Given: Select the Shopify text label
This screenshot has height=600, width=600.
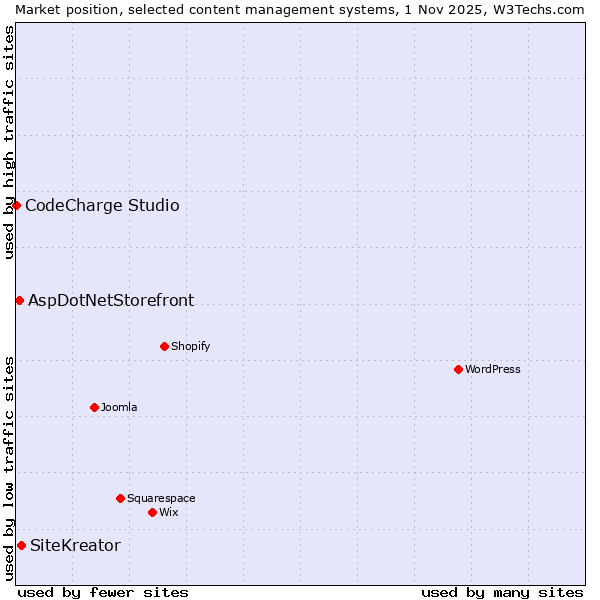Looking at the screenshot, I should tap(190, 347).
